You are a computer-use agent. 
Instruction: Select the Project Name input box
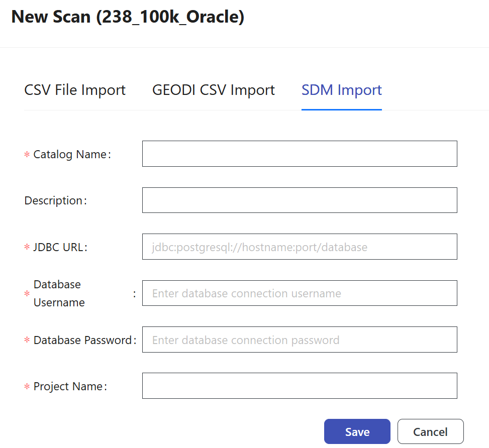300,386
